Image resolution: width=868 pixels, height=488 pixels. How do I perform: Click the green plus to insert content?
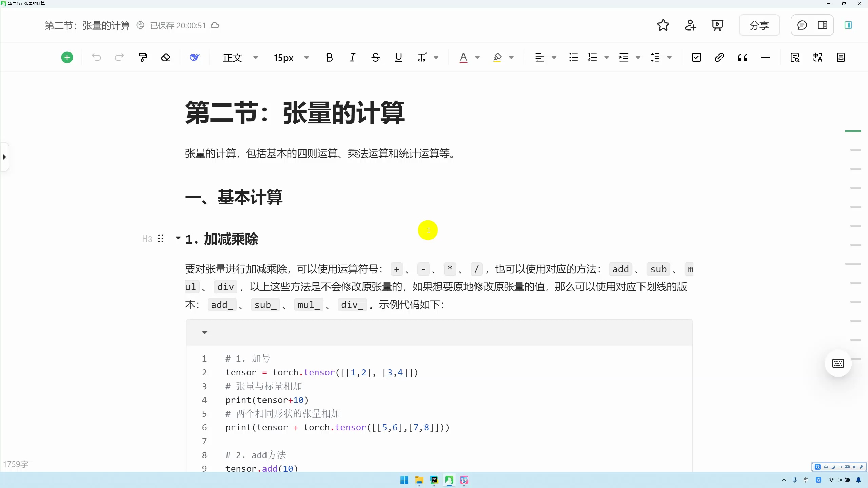pos(67,57)
